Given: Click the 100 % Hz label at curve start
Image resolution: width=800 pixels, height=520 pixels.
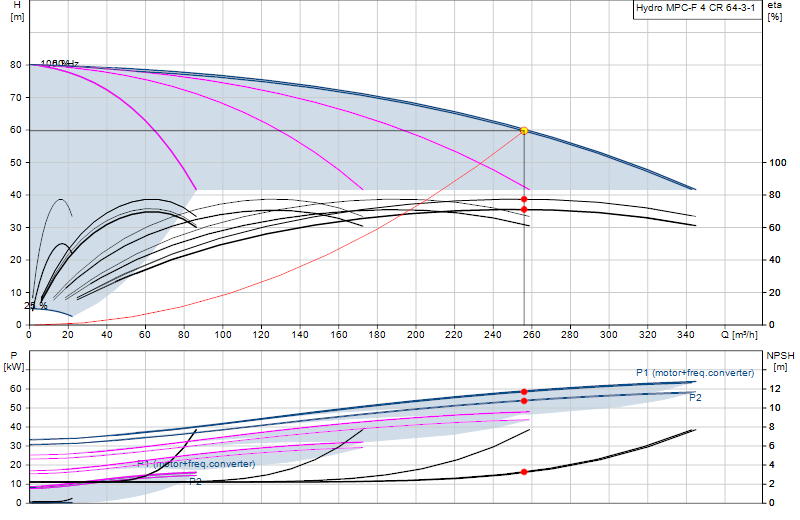Looking at the screenshot, I should click(x=60, y=63).
